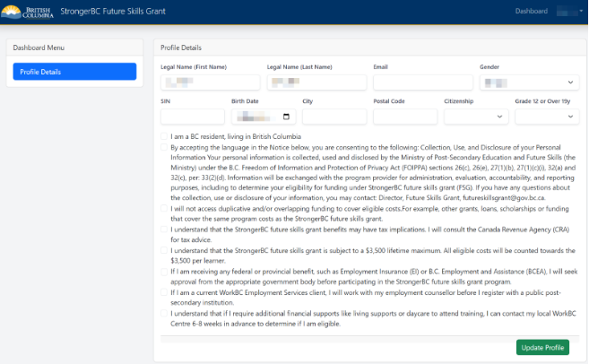Open the Grade 12 or Over 19y dropdown
589x364 pixels.
click(x=547, y=117)
